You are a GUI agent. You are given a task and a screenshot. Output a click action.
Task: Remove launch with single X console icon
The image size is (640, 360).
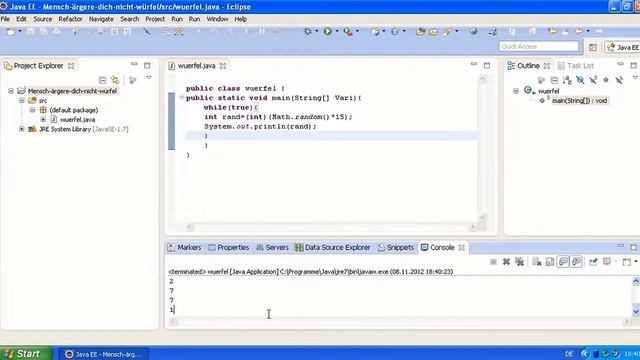(506, 262)
